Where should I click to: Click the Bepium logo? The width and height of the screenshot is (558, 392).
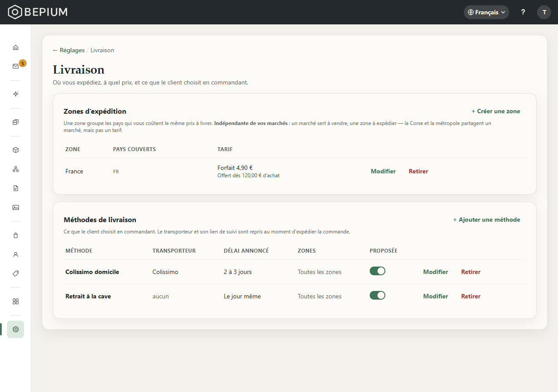[x=38, y=12]
